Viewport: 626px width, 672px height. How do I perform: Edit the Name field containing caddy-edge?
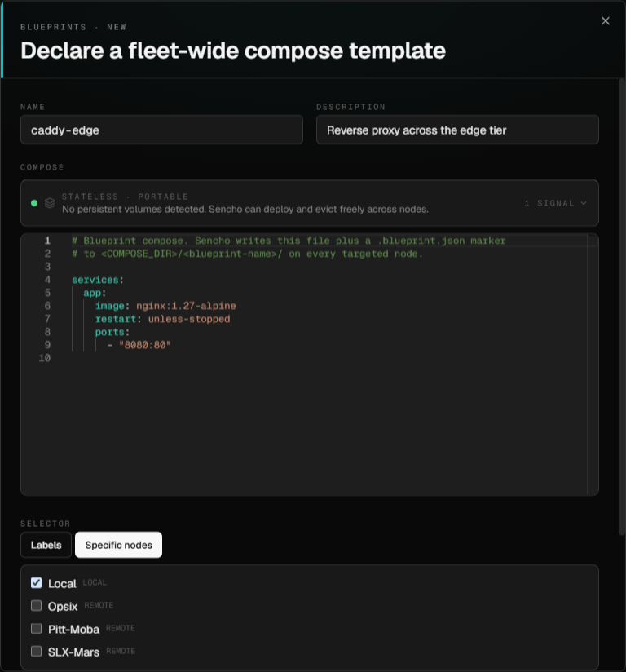coord(161,130)
